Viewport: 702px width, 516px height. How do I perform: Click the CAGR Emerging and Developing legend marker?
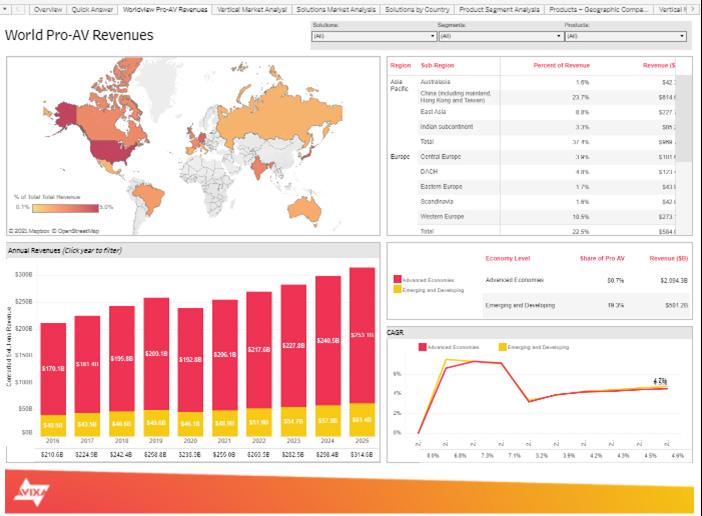(502, 347)
